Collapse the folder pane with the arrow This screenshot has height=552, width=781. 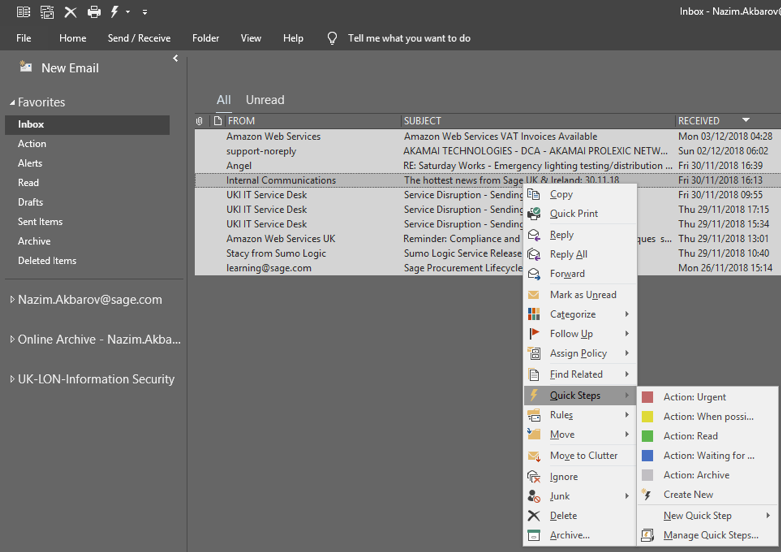click(175, 58)
